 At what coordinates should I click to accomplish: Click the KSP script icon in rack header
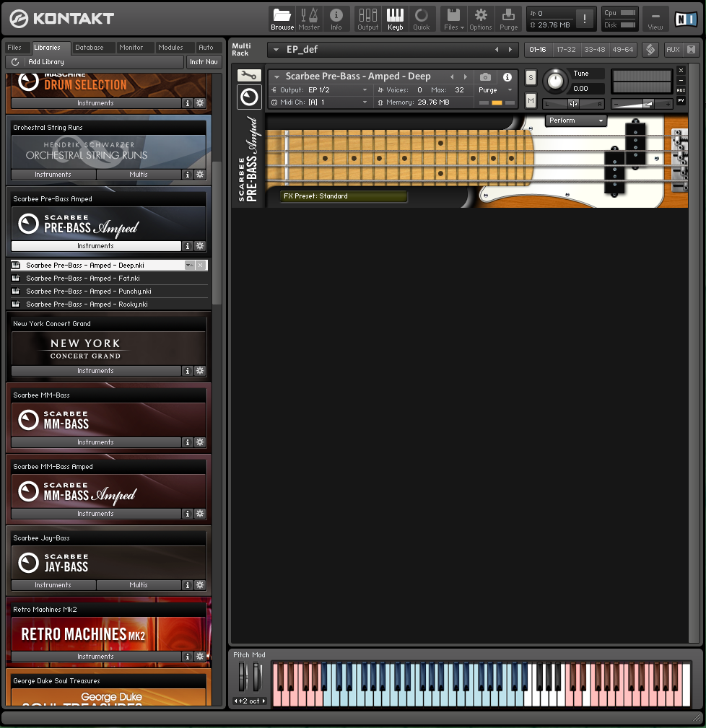click(x=650, y=49)
